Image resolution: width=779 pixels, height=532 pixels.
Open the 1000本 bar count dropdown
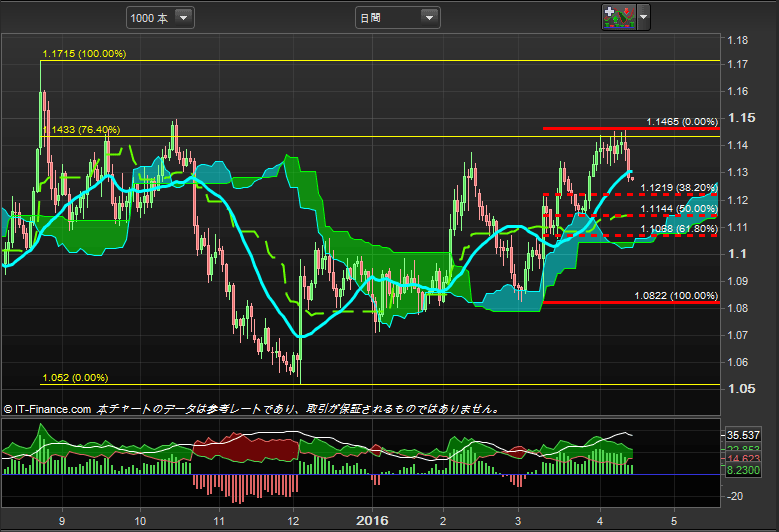[160, 18]
